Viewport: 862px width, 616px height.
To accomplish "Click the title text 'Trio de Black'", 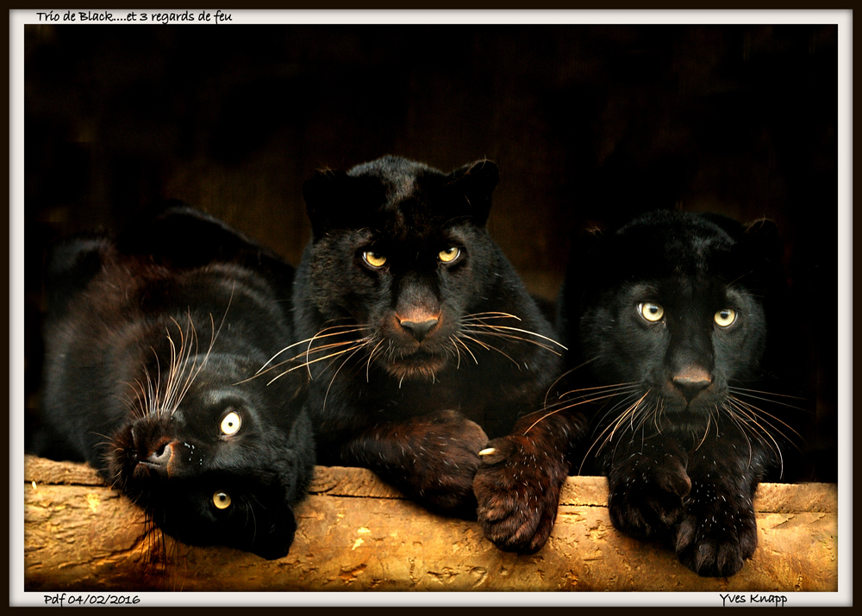I will pos(79,16).
